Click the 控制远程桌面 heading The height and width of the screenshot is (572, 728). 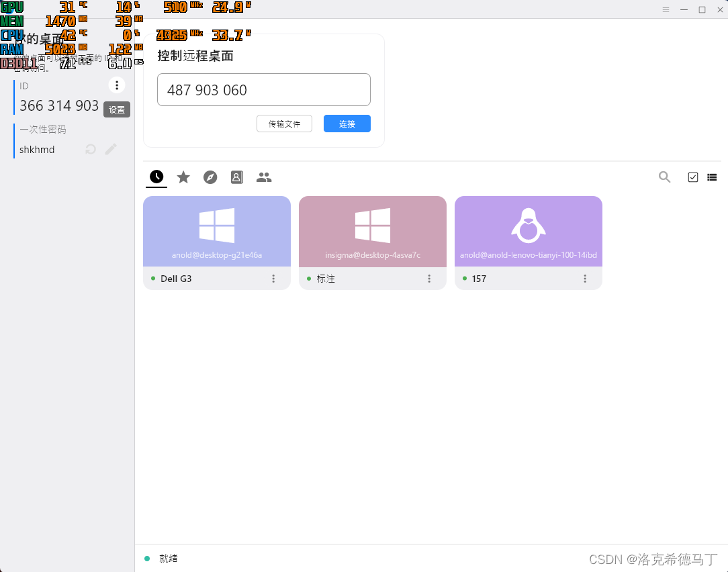pyautogui.click(x=195, y=56)
